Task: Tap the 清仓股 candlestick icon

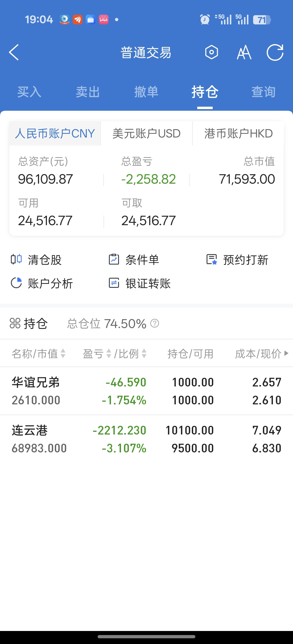Action: pos(16,259)
